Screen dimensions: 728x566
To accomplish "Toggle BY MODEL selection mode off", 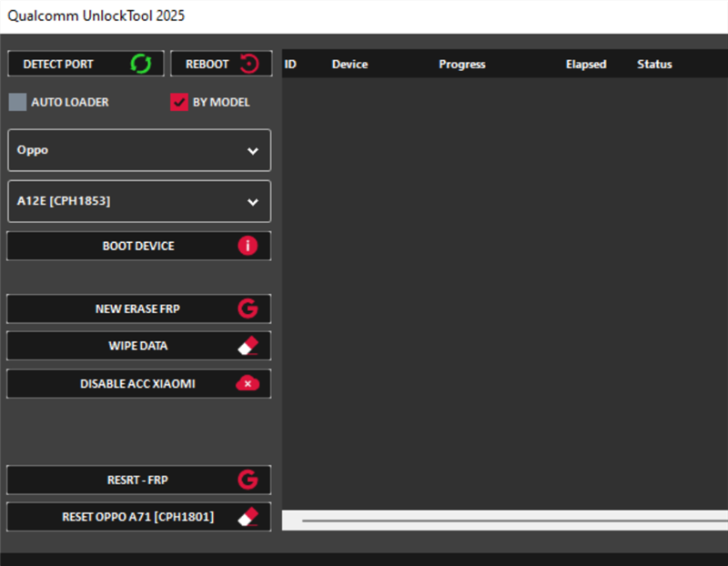I will 179,102.
